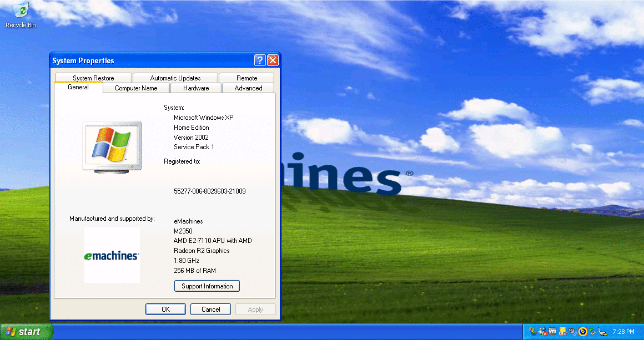Cancel the System Properties dialog
Viewport: 644px width, 340px height.
tap(210, 309)
